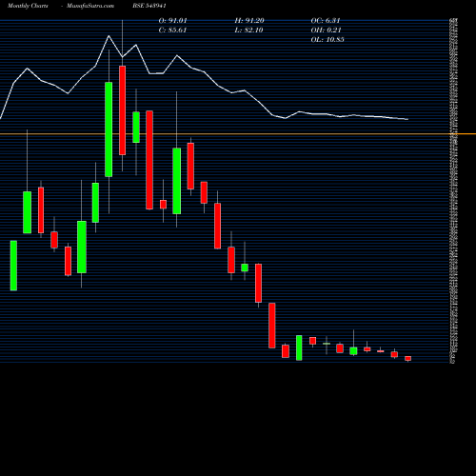Click the last red candle at the chart's right
Screen dimensions: 476x476
408,358
